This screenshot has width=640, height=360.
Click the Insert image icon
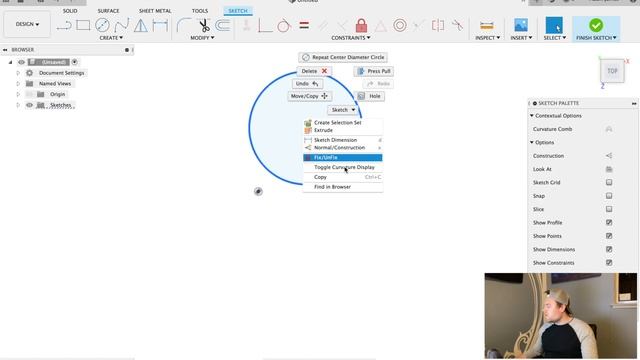coord(521,25)
